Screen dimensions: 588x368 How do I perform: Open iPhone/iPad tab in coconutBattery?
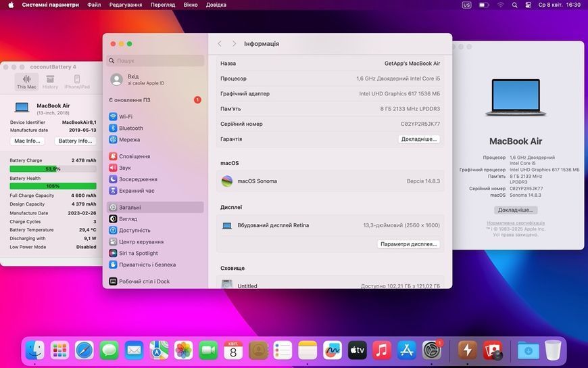(77, 82)
